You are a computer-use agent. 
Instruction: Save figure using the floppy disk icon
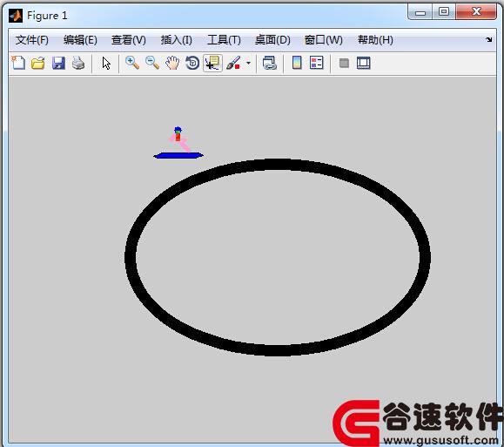[58, 63]
